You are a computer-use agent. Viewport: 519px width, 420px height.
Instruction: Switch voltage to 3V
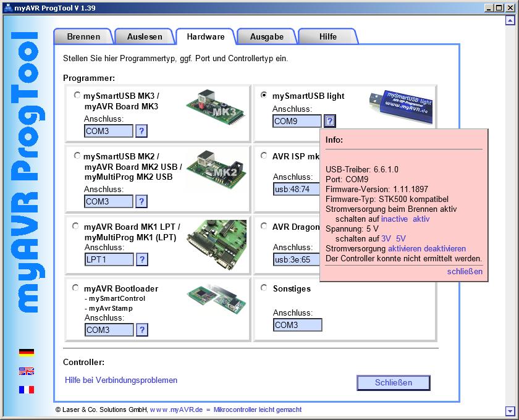coord(386,238)
